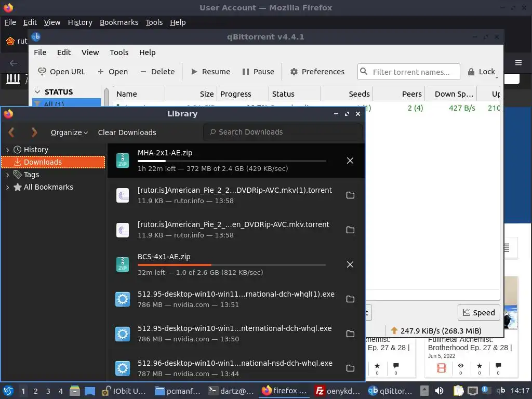Click Open URL in qBittorrent toolbar
The image size is (532, 399).
(x=61, y=72)
